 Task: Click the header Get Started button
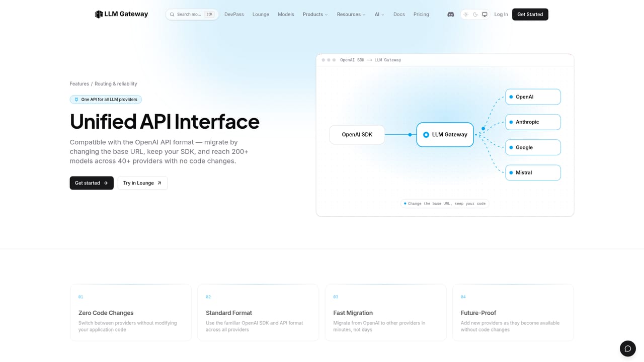[x=530, y=15]
